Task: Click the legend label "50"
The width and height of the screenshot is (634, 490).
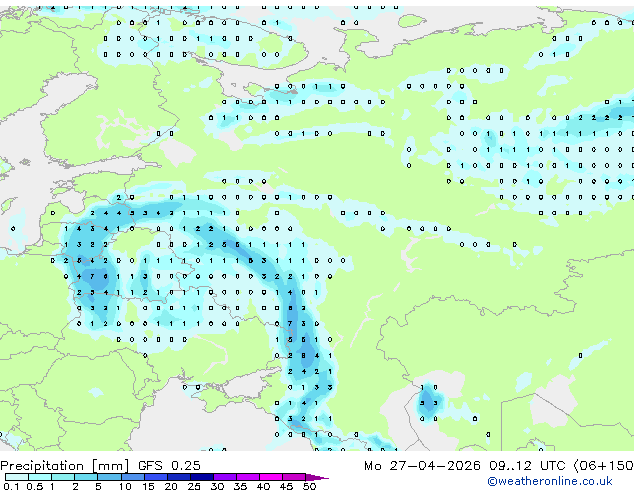Action: (309, 486)
